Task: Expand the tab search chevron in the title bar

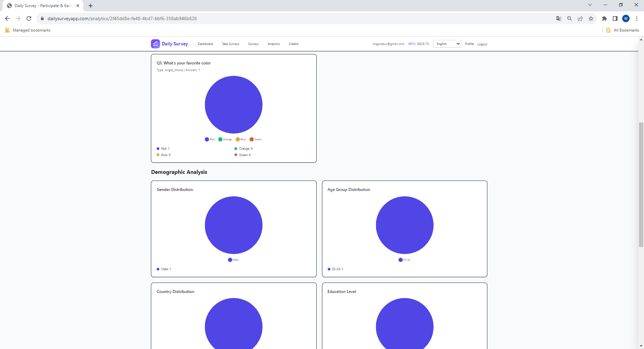Action: (590, 5)
